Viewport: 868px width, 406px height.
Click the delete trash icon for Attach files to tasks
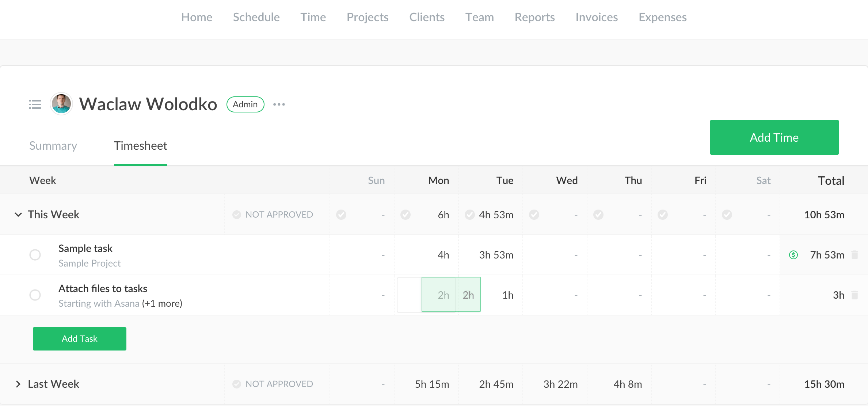(855, 294)
